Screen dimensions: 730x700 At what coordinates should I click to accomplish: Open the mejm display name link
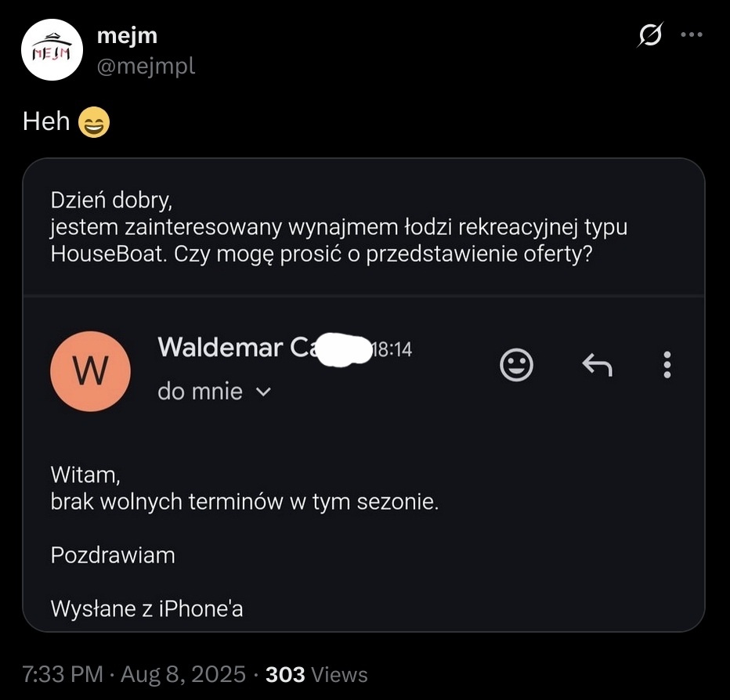click(127, 35)
